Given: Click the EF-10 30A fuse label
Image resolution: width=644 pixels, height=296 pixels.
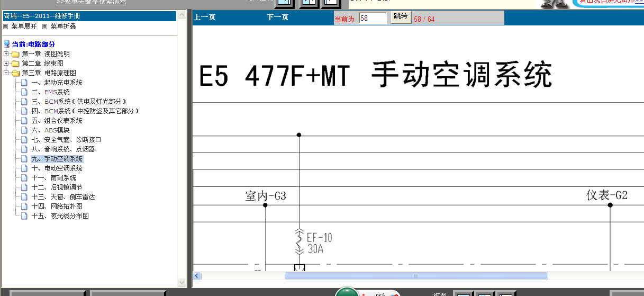Looking at the screenshot, I should click(320, 243).
